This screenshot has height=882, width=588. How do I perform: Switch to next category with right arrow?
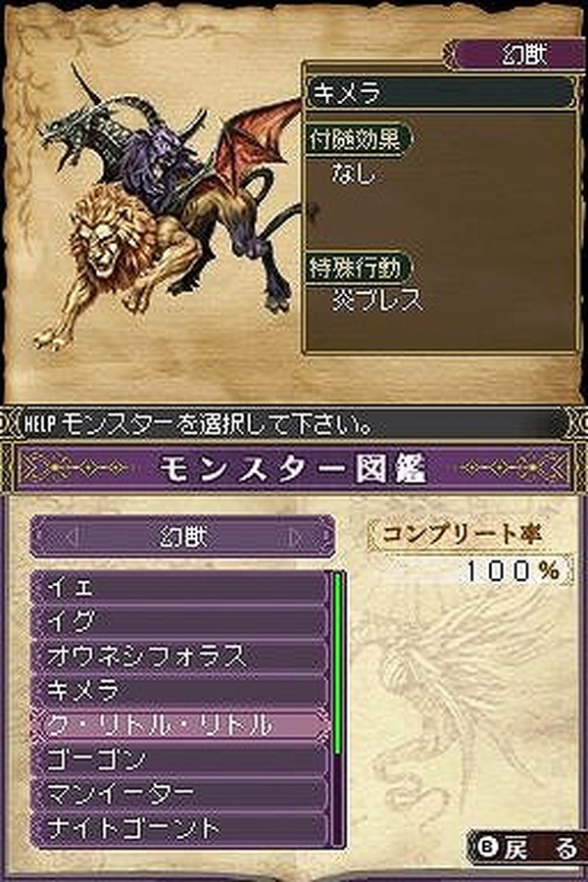tap(295, 537)
